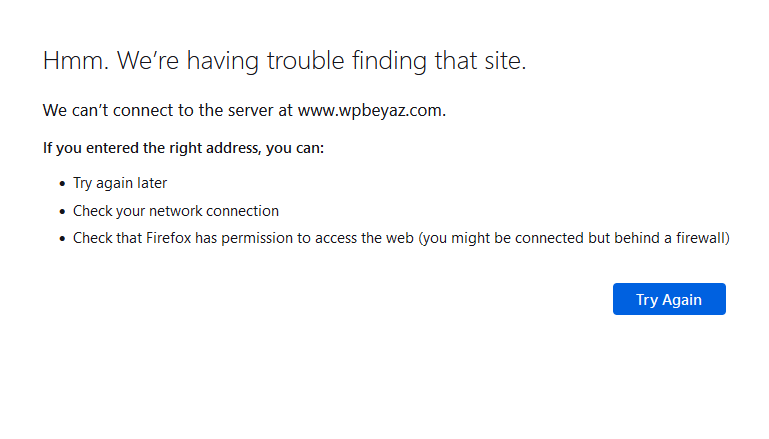
Task: Click the word 'firewall' ending the third bullet
Action: coord(700,238)
